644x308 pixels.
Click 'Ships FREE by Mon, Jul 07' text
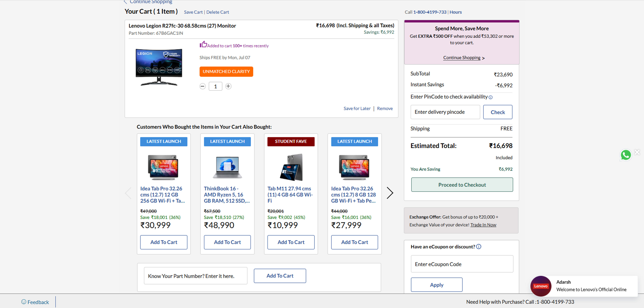coord(225,58)
